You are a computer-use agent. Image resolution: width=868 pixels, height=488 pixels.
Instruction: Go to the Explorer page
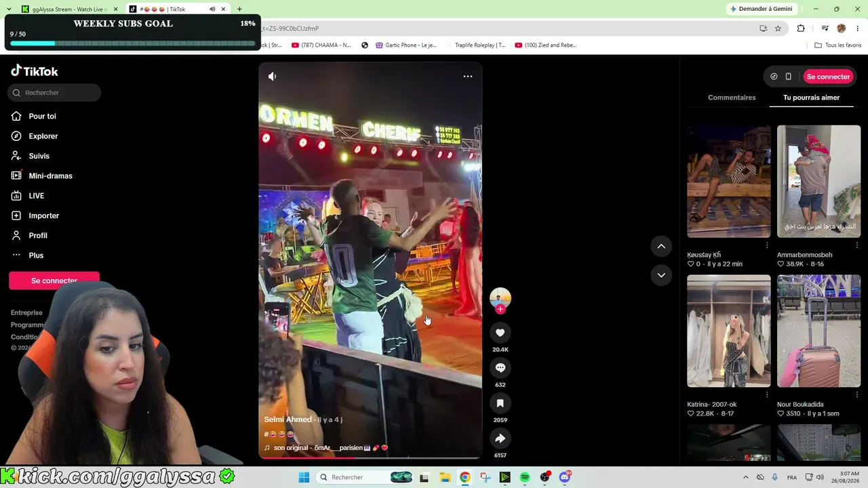43,136
